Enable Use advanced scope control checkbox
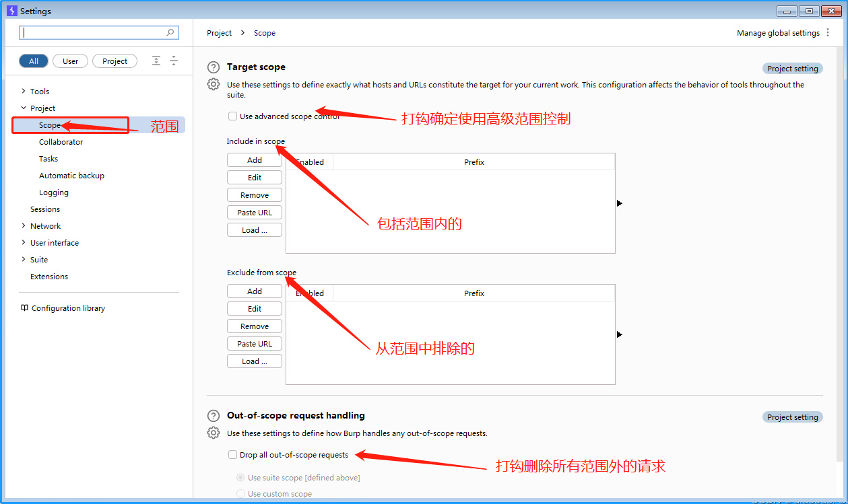The width and height of the screenshot is (848, 504). [232, 116]
